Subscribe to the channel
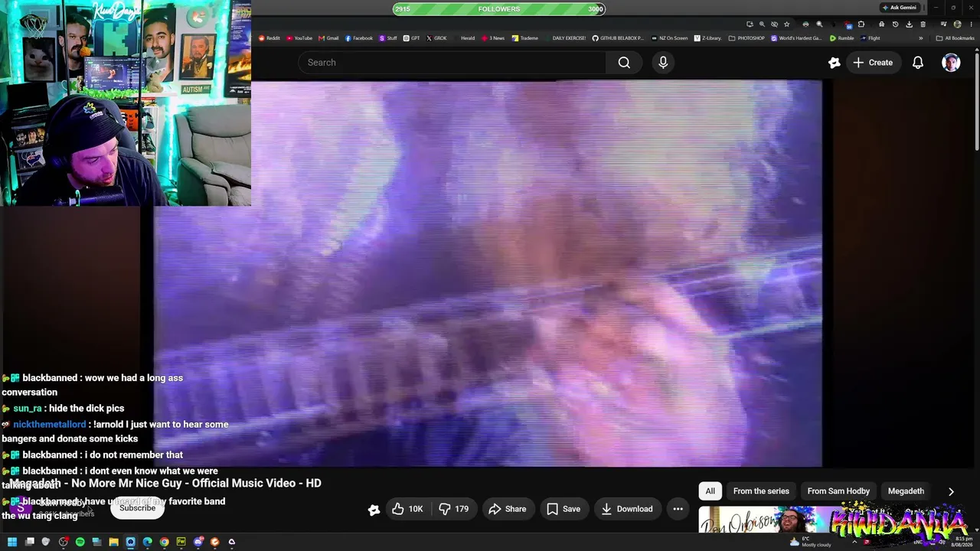The width and height of the screenshot is (980, 551). (x=137, y=508)
